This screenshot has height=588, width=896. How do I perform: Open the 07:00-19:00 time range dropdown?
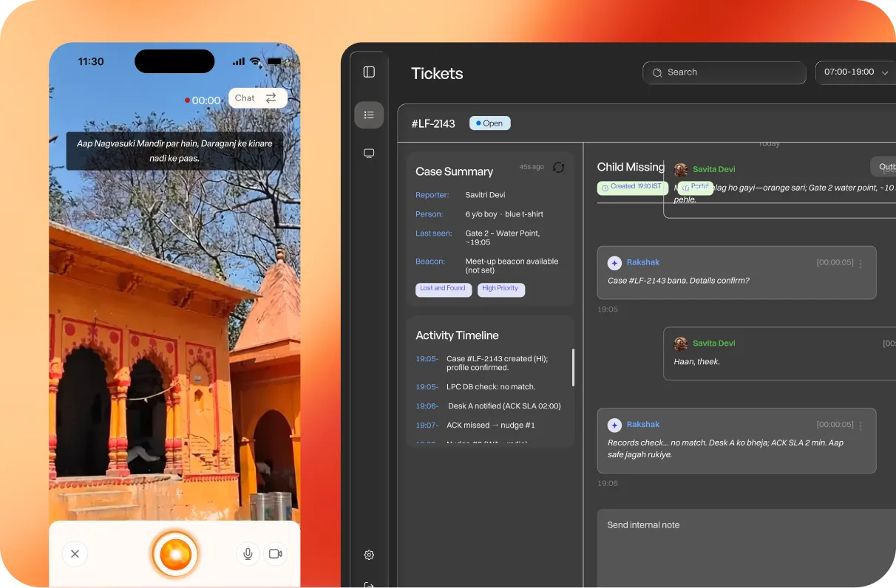coord(856,72)
